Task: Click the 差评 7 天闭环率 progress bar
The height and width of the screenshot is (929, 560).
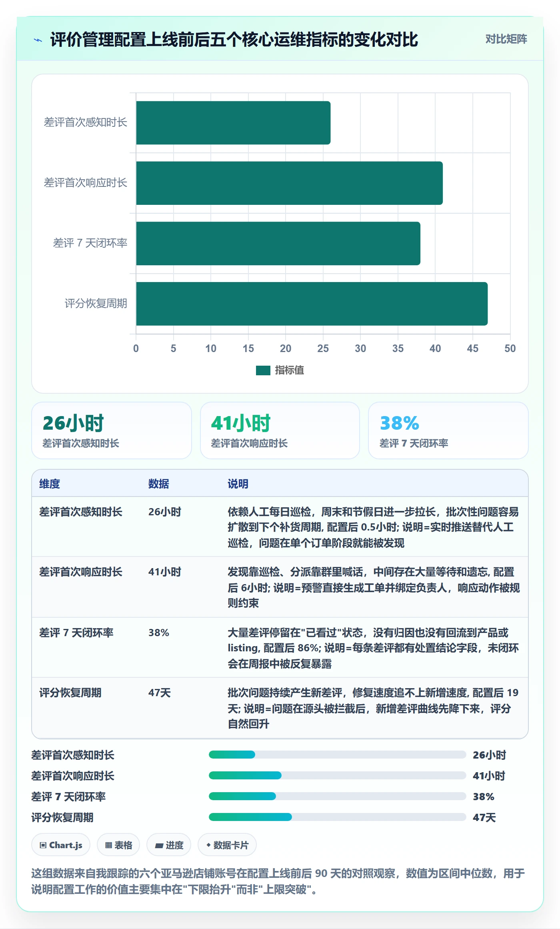Action: point(338,797)
